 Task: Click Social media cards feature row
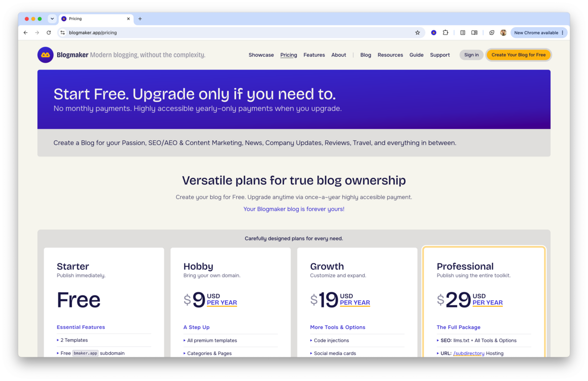click(x=357, y=353)
